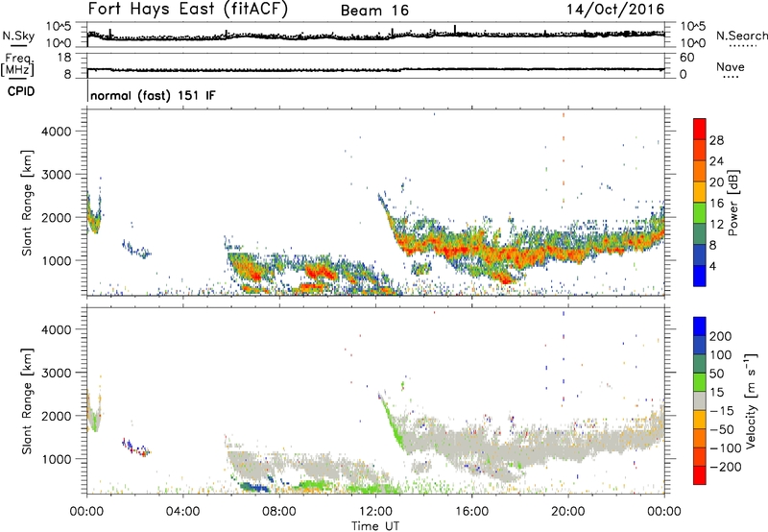768x532 pixels.
Task: Click the '-200' velocity color bar label
Action: pyautogui.click(x=726, y=467)
